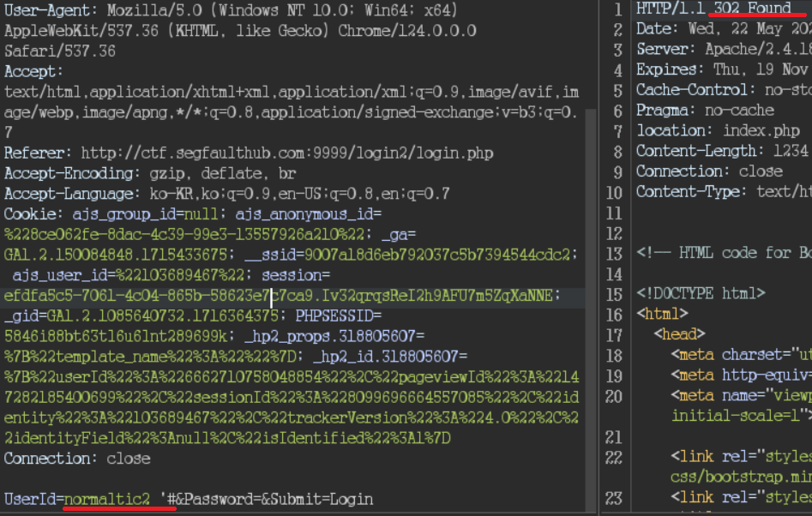Click the location: index.php response header
This screenshot has height=516, width=812.
[719, 130]
